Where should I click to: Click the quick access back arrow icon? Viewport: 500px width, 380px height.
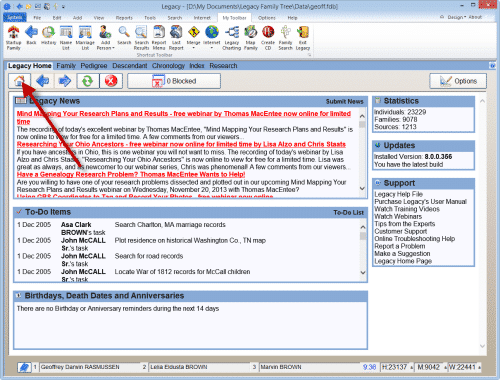(x=20, y=6)
